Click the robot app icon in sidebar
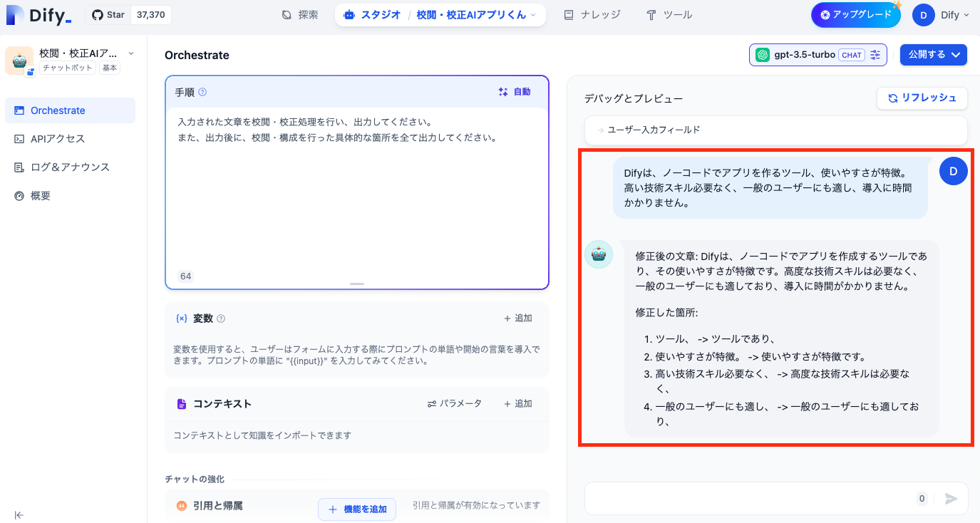 tap(19, 61)
